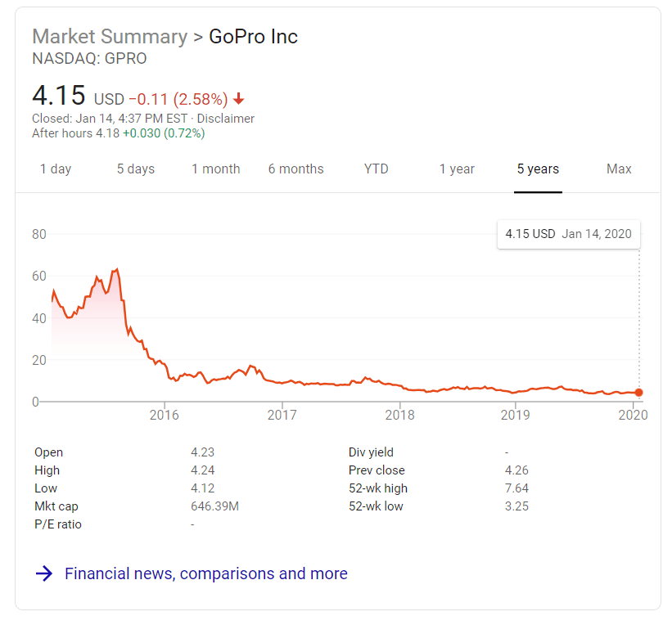The image size is (672, 625).
Task: Click the 2016 label on the x-axis
Action: coord(165,415)
